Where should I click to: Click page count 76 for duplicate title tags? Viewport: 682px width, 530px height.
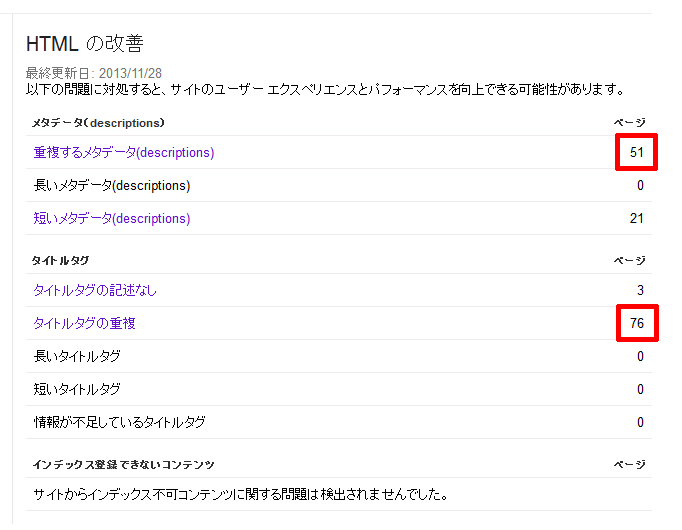(x=637, y=323)
